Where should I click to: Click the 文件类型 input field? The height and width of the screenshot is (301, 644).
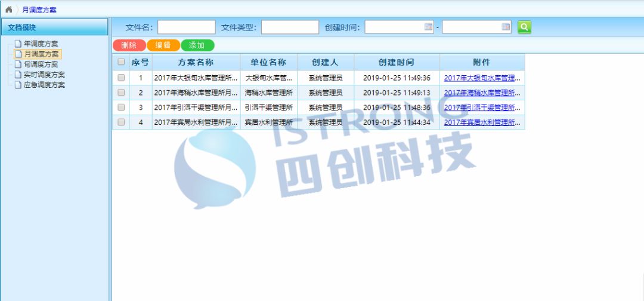[x=290, y=27]
